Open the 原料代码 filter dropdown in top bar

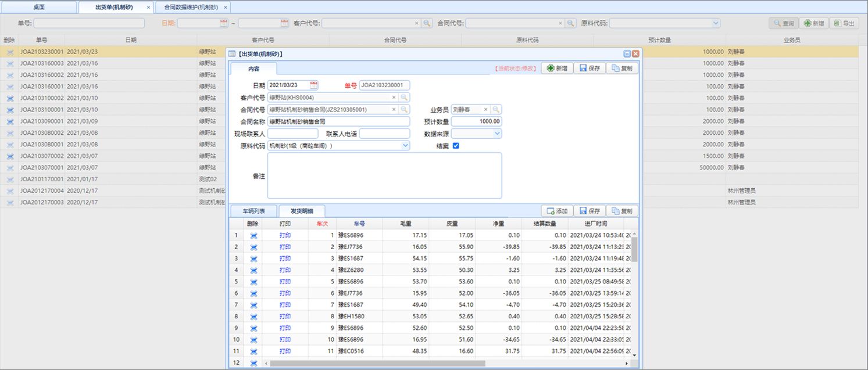tap(716, 23)
